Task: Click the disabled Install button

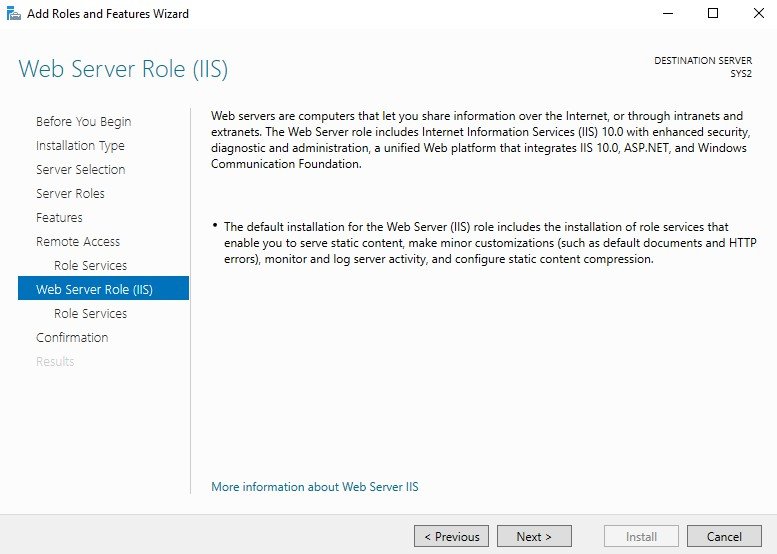Action: click(x=641, y=536)
